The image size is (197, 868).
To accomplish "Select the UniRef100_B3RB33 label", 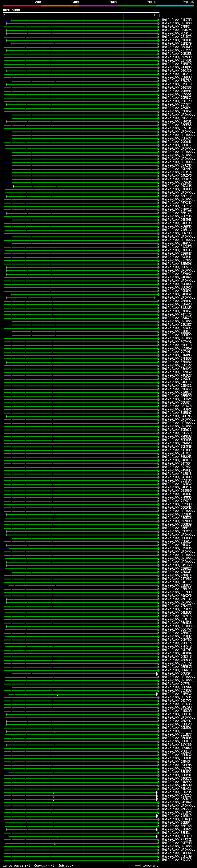I will (177, 78).
